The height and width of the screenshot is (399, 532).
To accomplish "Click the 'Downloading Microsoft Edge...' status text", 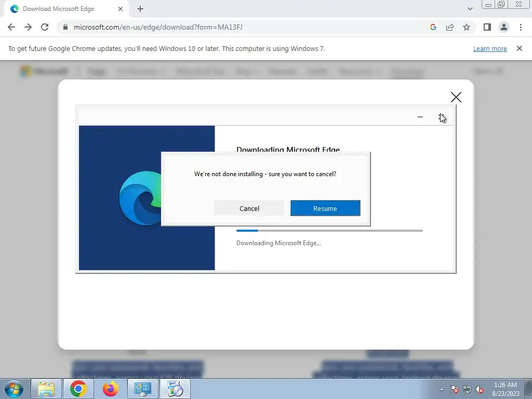I will pyautogui.click(x=278, y=243).
